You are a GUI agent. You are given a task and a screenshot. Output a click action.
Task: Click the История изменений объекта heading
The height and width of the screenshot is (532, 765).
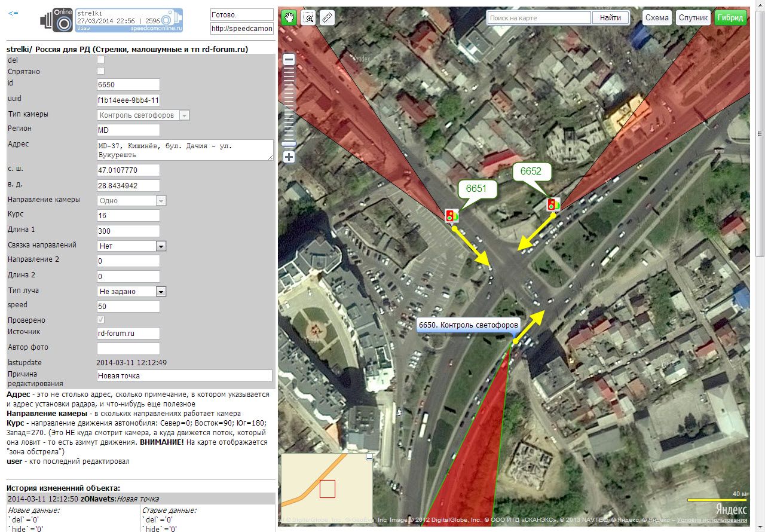click(63, 488)
